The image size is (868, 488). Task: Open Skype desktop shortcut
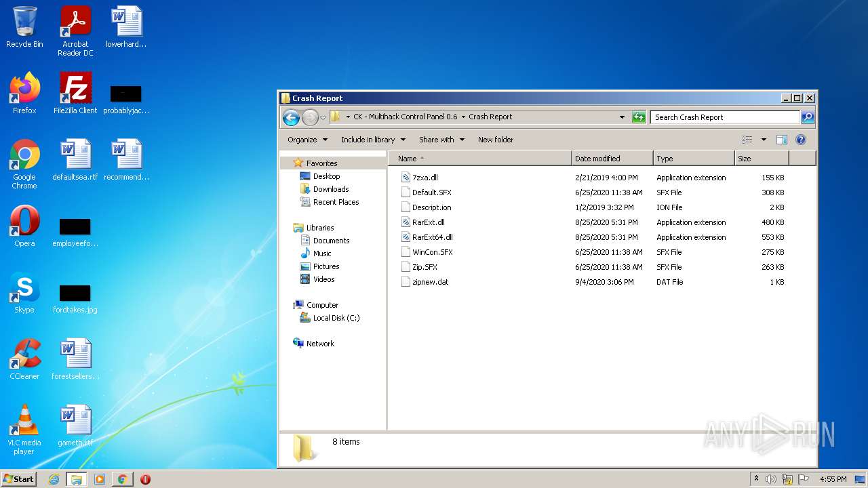click(x=24, y=292)
